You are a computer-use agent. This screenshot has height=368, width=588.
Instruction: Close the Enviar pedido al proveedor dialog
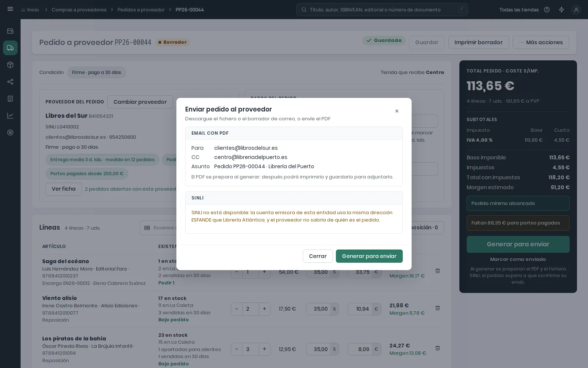pyautogui.click(x=397, y=111)
